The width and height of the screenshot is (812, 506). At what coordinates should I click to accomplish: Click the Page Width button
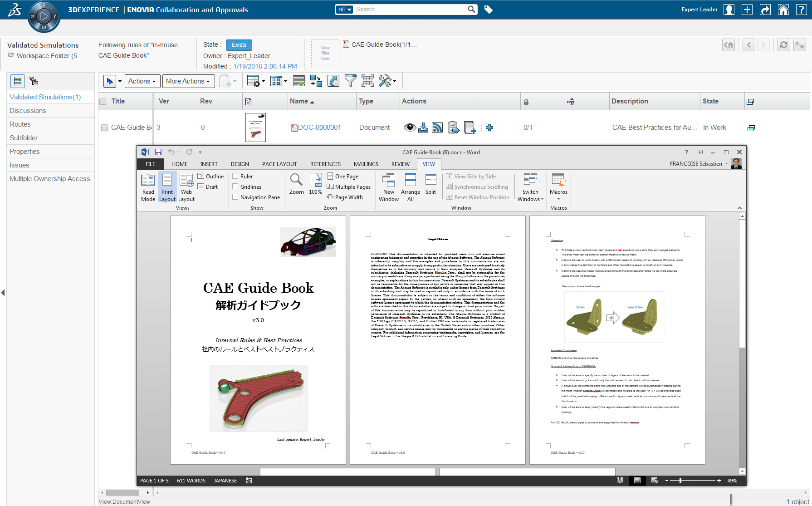345,197
